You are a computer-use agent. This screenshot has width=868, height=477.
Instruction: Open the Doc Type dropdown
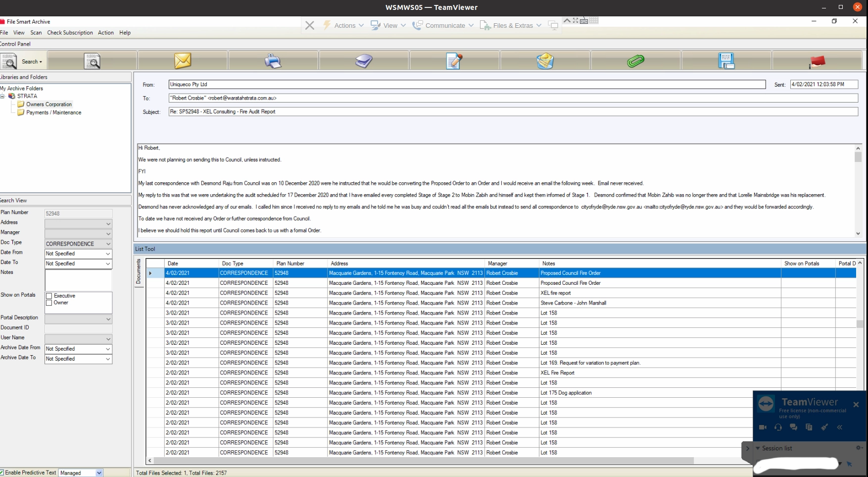coord(108,244)
